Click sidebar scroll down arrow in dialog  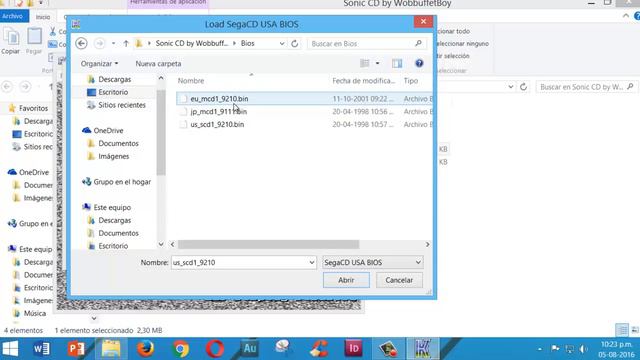click(x=161, y=244)
